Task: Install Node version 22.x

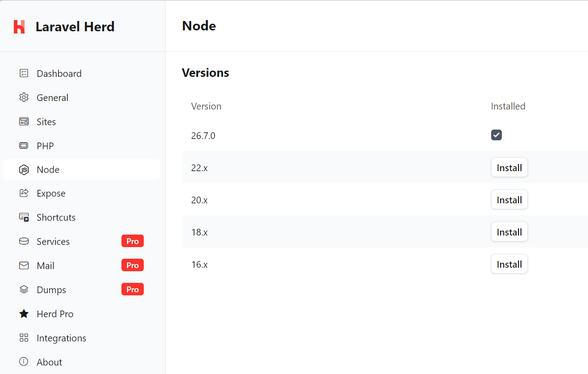Action: coord(509,168)
